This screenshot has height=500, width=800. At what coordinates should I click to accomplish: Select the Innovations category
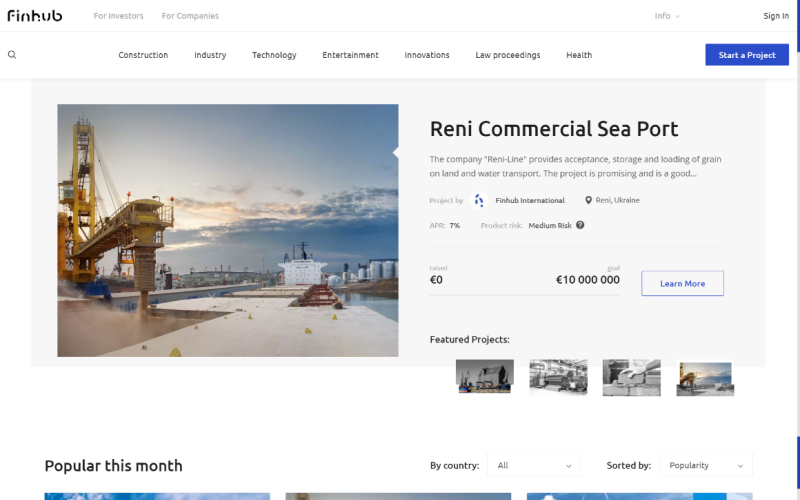427,55
